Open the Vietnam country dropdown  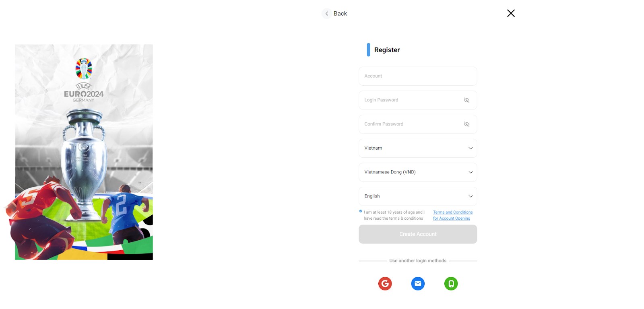point(418,148)
